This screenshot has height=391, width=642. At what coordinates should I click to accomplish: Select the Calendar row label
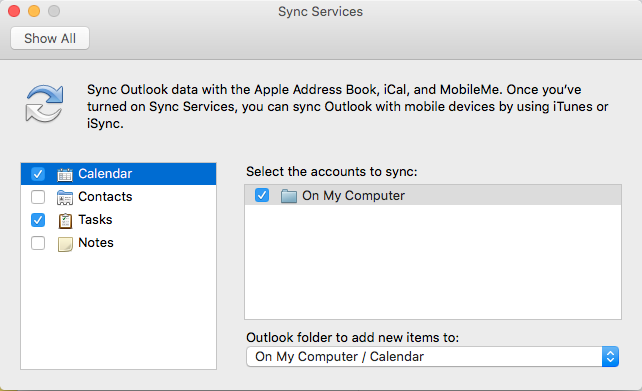(x=105, y=174)
